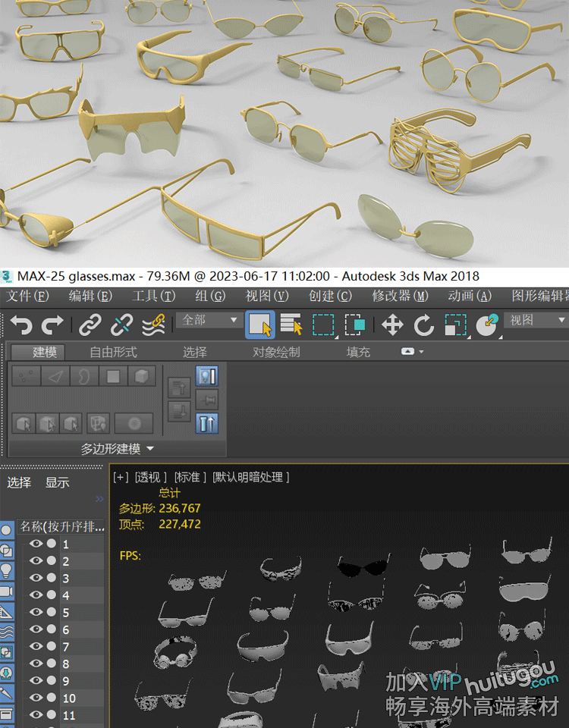Toggle the Window/Crossing selection icon
Screen dimensions: 569x728
click(x=354, y=325)
